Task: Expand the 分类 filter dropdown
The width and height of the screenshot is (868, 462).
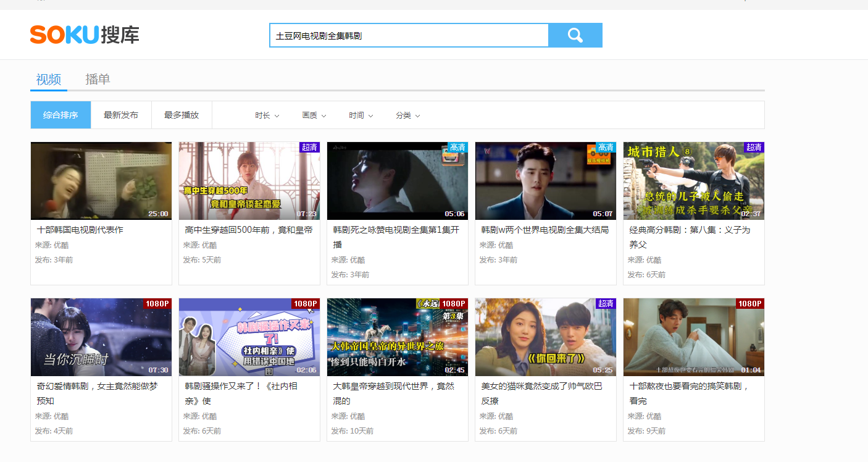Action: pos(407,115)
